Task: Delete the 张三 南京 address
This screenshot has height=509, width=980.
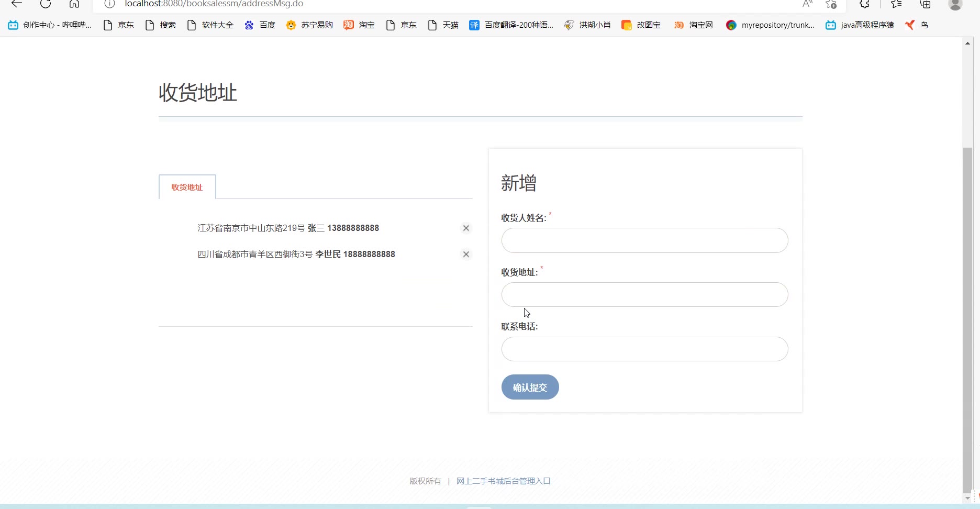Action: 466,228
